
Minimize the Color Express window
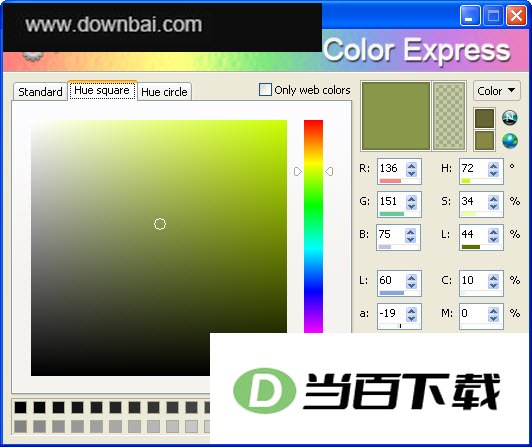tap(470, 16)
